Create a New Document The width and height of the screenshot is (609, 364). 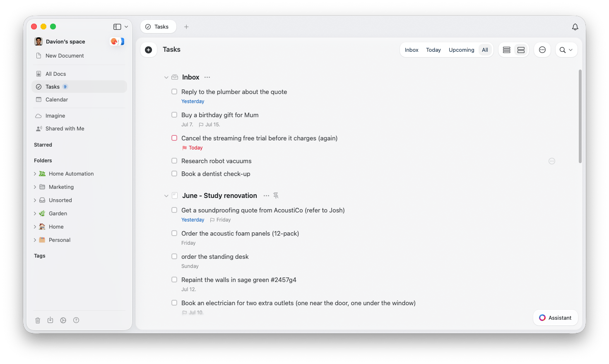(x=79, y=55)
